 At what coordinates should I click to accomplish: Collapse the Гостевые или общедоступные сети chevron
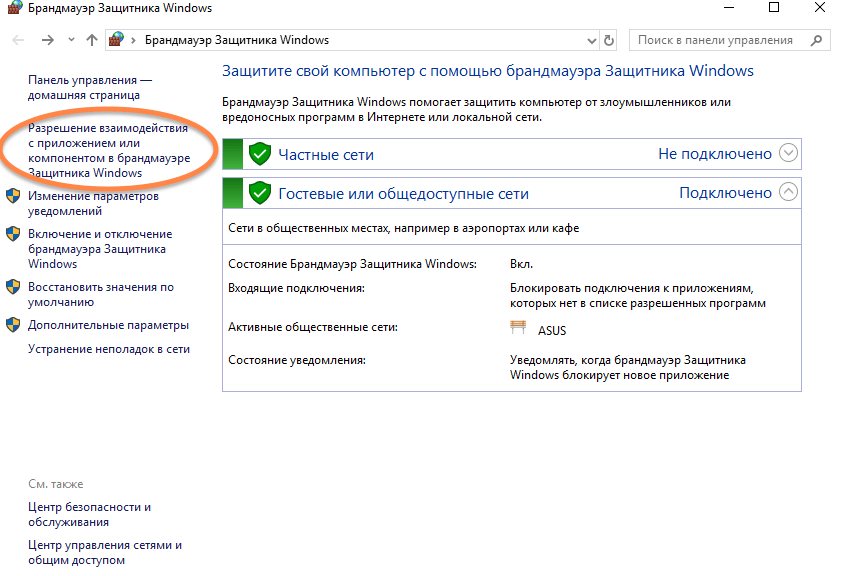pos(788,191)
